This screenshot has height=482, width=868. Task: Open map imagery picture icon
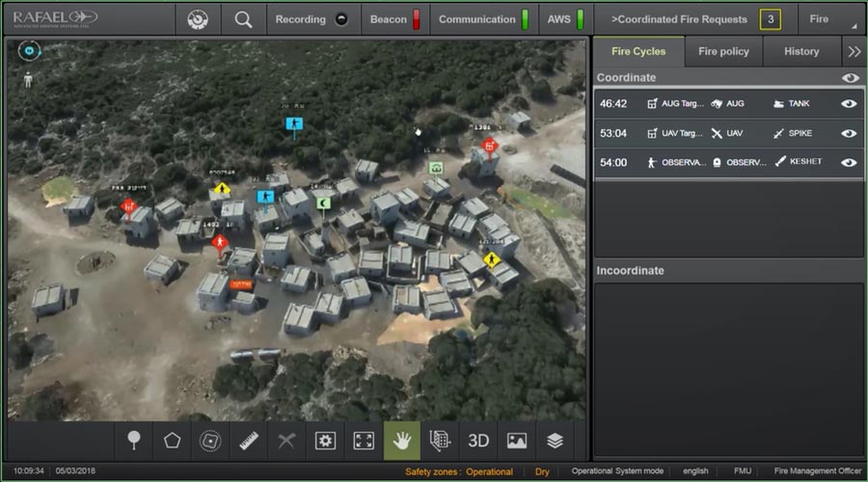pos(517,441)
